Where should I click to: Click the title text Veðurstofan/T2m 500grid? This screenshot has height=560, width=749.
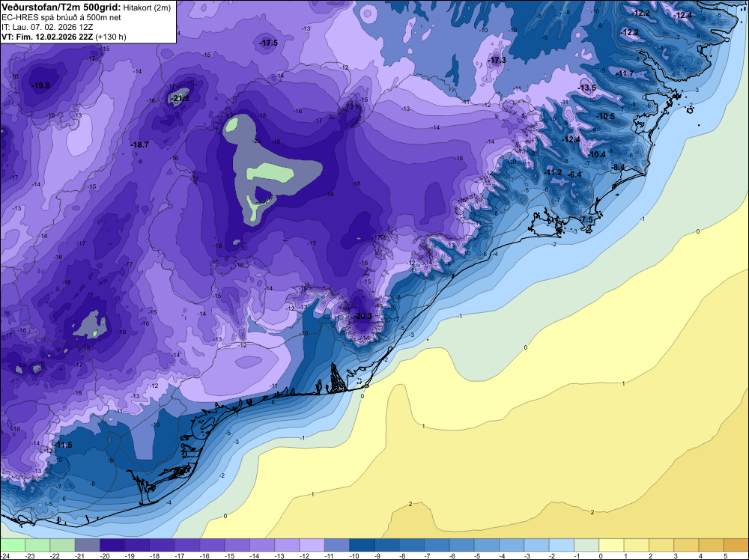tap(61, 7)
